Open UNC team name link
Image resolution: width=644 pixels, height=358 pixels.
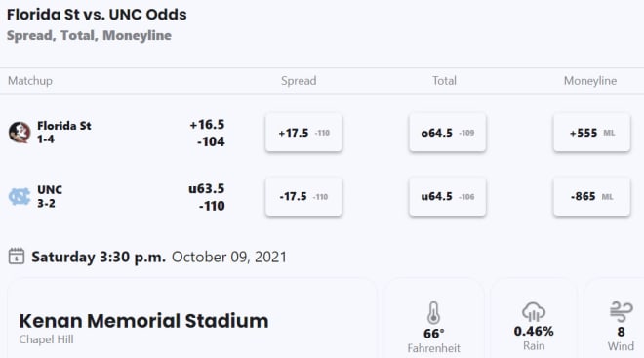click(50, 189)
